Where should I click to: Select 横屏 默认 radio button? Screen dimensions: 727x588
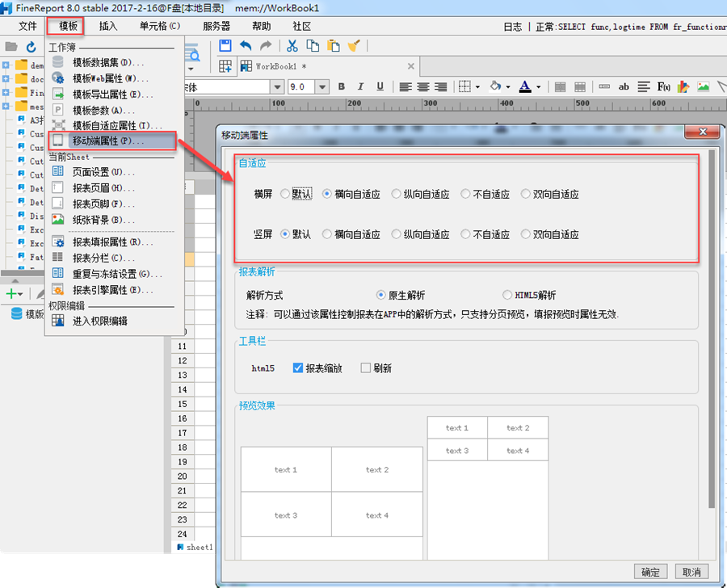(x=285, y=194)
